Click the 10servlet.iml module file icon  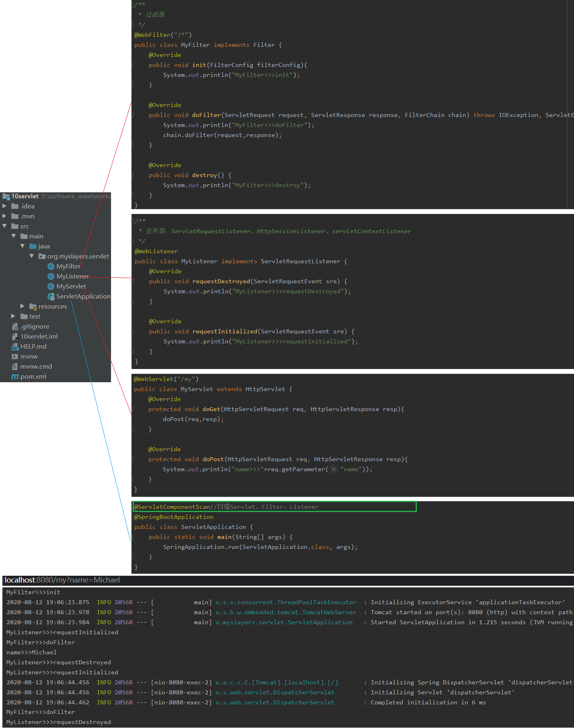(15, 337)
